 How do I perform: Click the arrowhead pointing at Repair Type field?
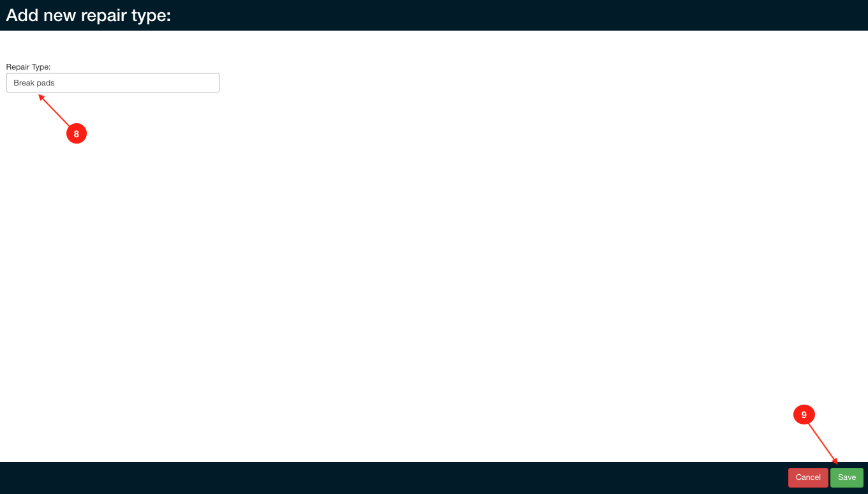[41, 98]
